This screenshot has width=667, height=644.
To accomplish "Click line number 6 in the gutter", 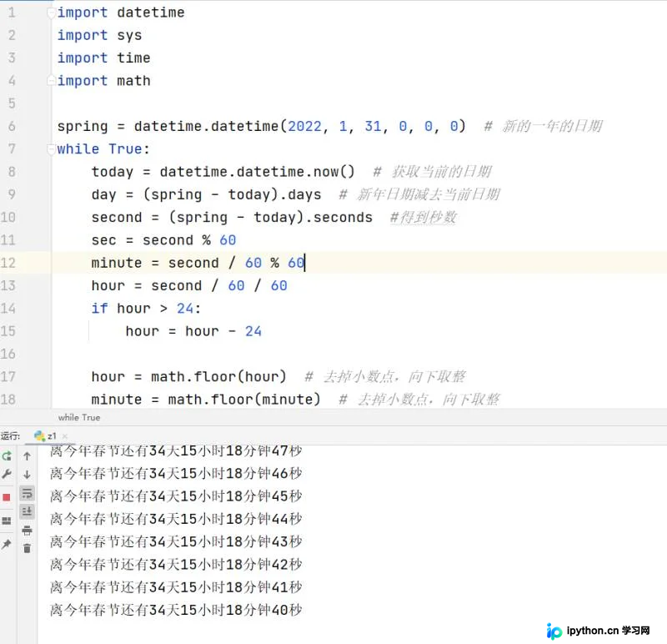I will (x=12, y=126).
